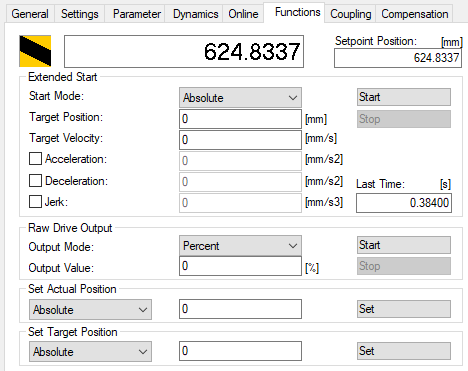
Task: Click the Target Velocity input field
Action: point(240,140)
